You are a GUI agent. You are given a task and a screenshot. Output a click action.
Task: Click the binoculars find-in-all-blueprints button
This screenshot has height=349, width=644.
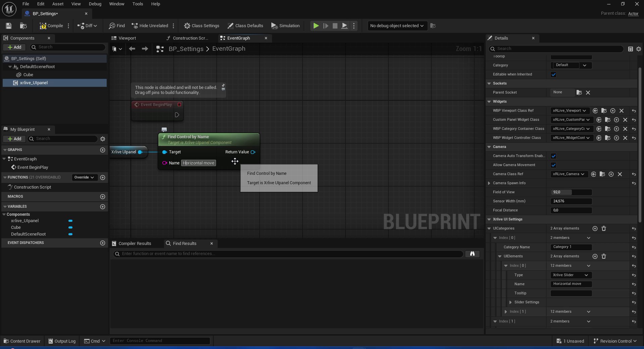[x=472, y=254]
